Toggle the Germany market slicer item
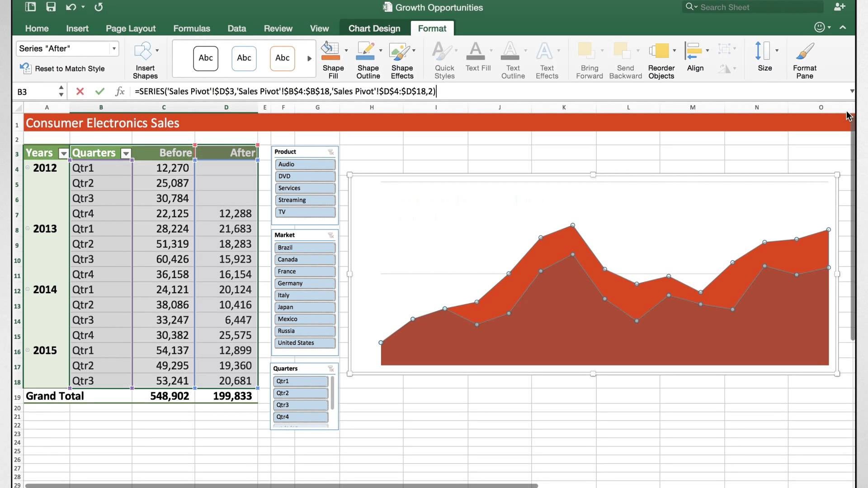The height and width of the screenshot is (488, 868). pyautogui.click(x=305, y=283)
